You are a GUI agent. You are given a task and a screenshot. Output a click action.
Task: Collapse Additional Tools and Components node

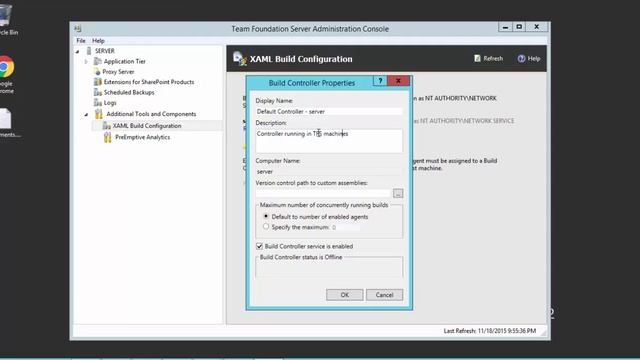[x=86, y=115]
